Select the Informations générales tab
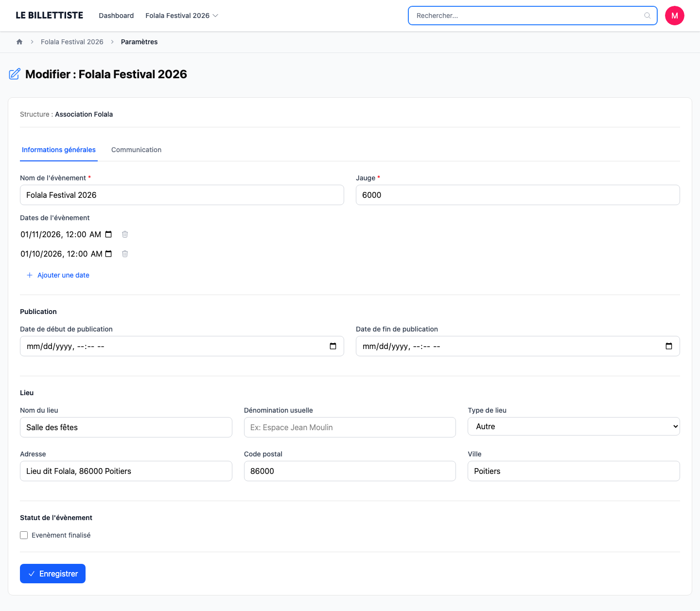The image size is (700, 611). (59, 150)
